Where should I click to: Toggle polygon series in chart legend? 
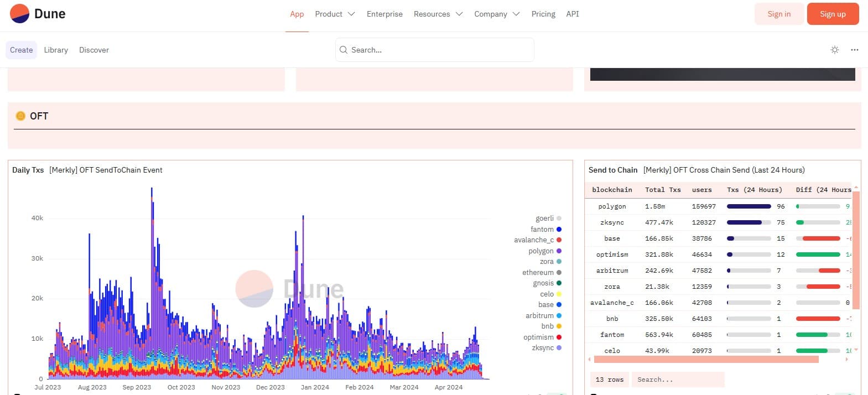pos(545,251)
